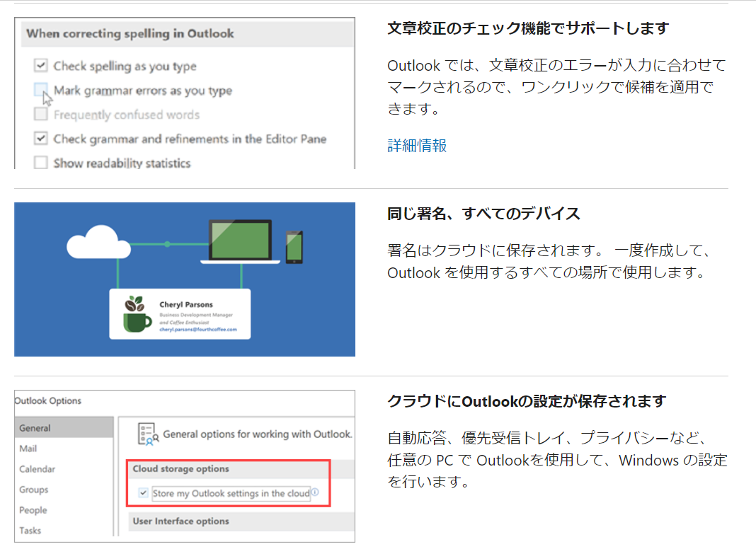This screenshot has width=756, height=549.
Task: Click the coffee cup logo on signature card
Action: coord(136,314)
